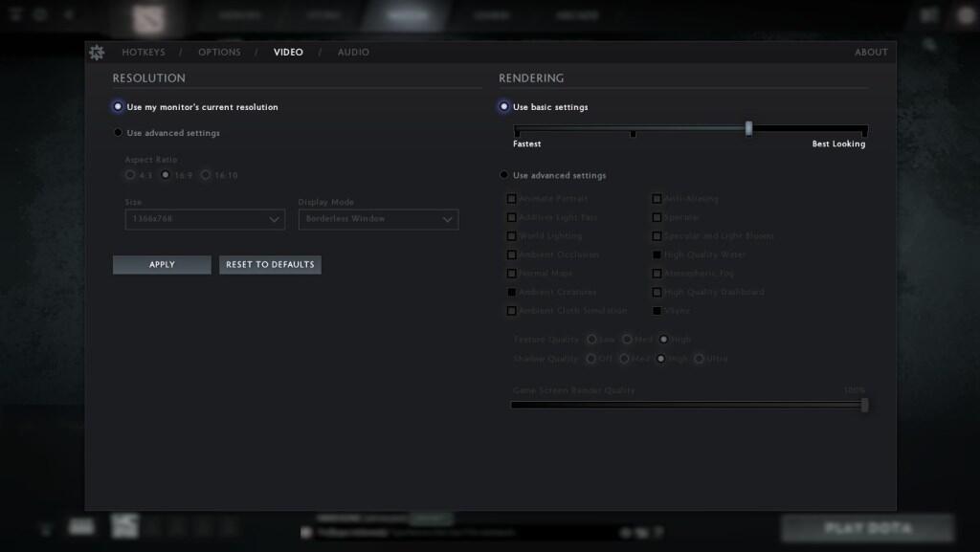This screenshot has height=552, width=980.
Task: Enable Additive Light Pass checkbox
Action: (511, 217)
